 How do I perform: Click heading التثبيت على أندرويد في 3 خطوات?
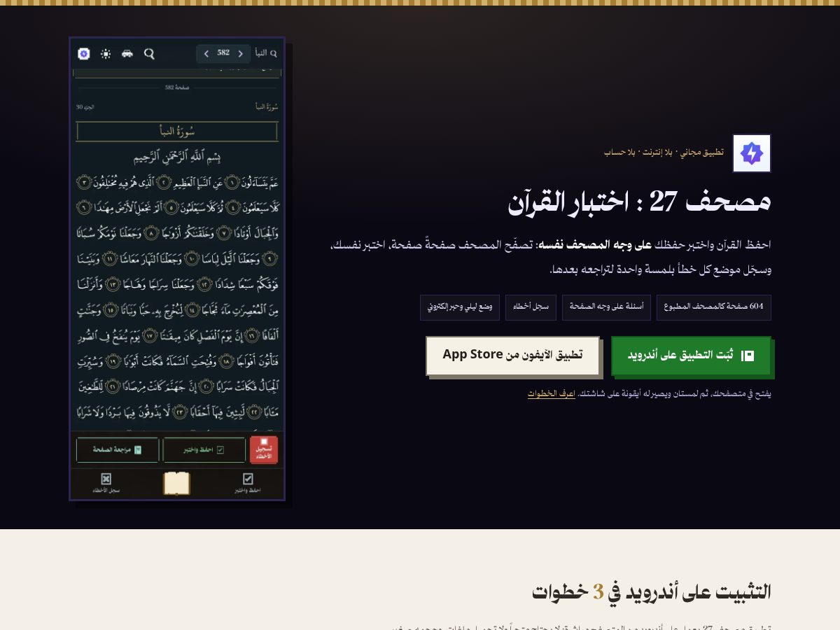[x=651, y=591]
